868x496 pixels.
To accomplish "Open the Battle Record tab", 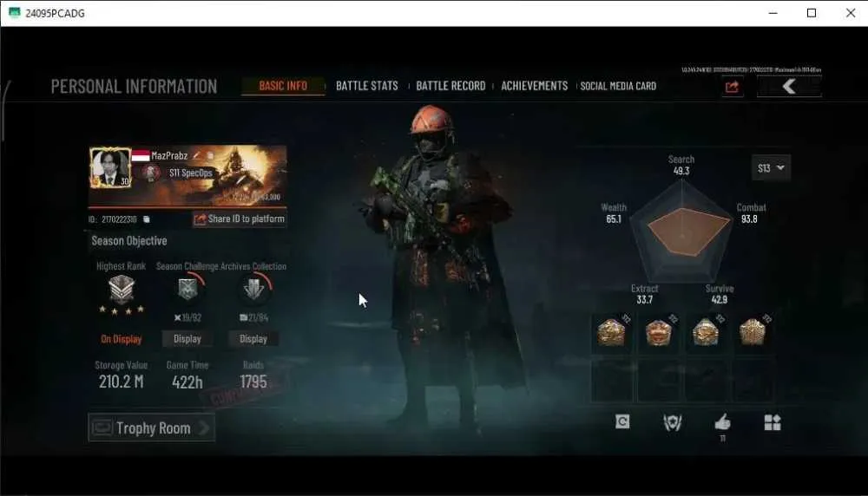I will [x=450, y=86].
